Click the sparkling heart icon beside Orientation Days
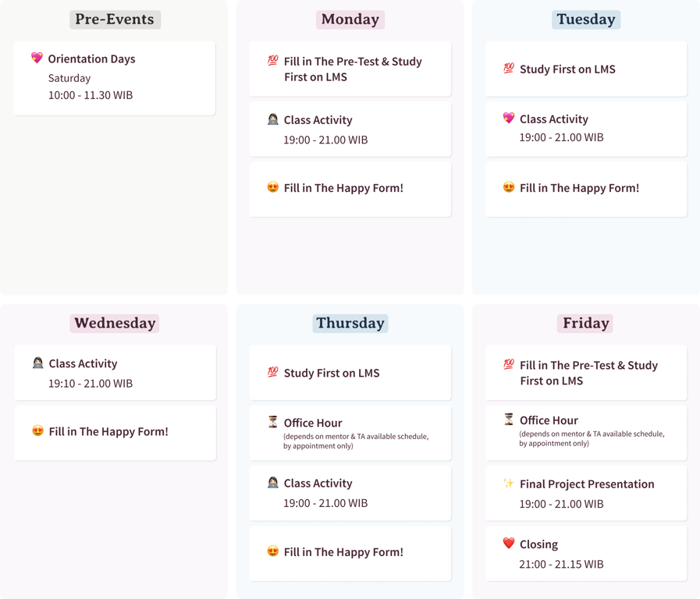700x599 pixels. coord(37,58)
